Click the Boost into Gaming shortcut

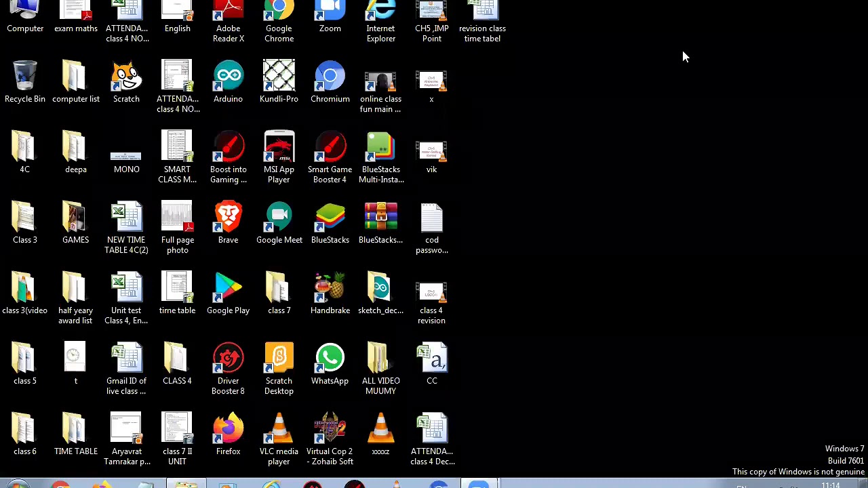(228, 157)
